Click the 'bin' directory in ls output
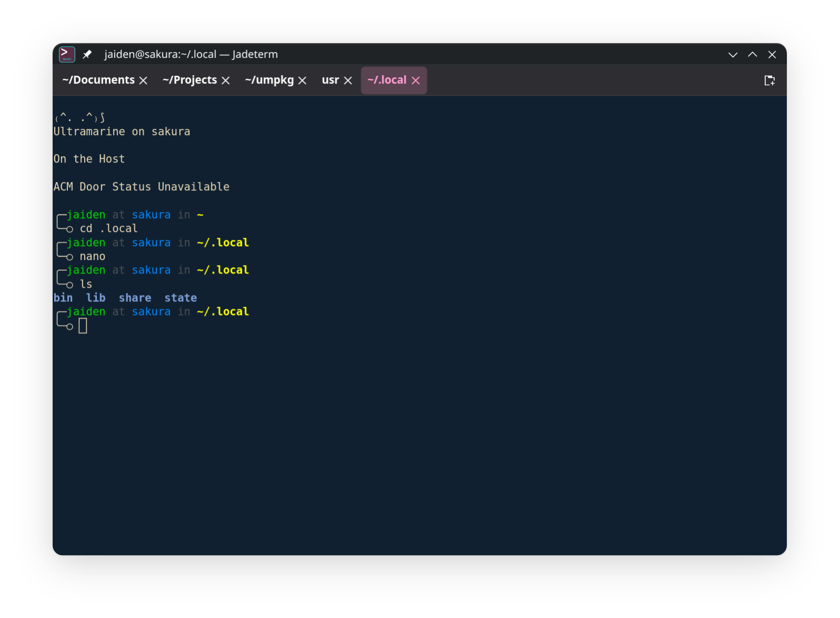Image resolution: width=840 pixels, height=618 pixels. coord(63,298)
